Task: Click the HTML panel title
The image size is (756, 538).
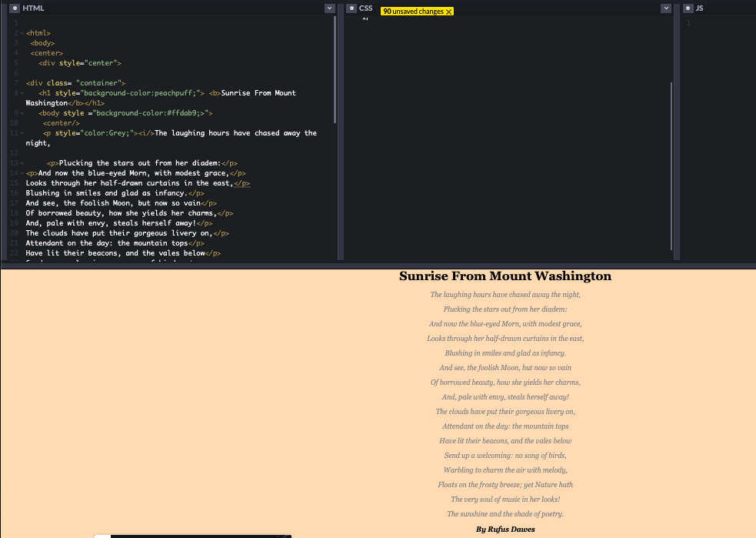Action: pos(34,8)
